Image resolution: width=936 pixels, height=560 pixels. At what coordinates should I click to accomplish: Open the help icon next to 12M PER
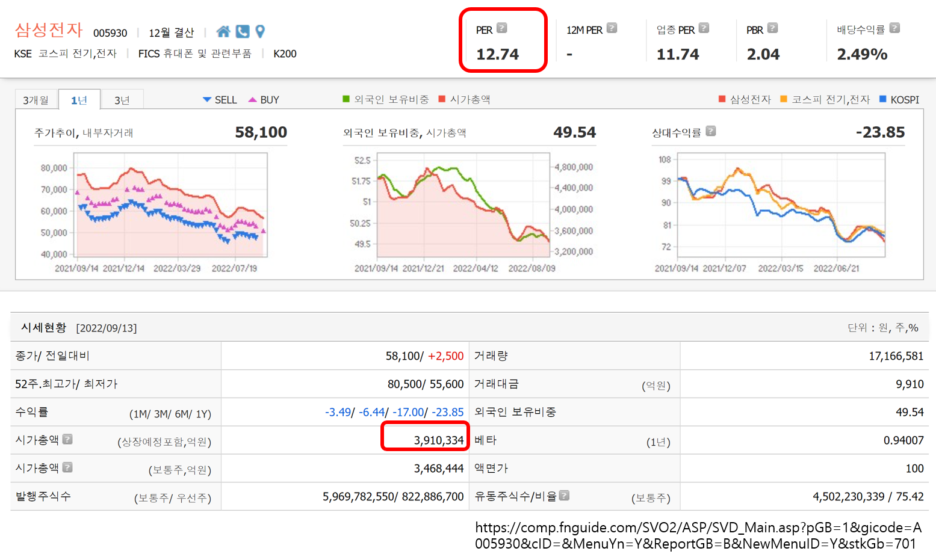pos(612,28)
